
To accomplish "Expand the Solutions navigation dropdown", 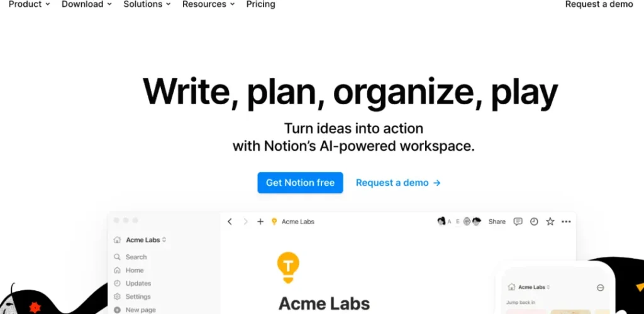I will (x=147, y=4).
